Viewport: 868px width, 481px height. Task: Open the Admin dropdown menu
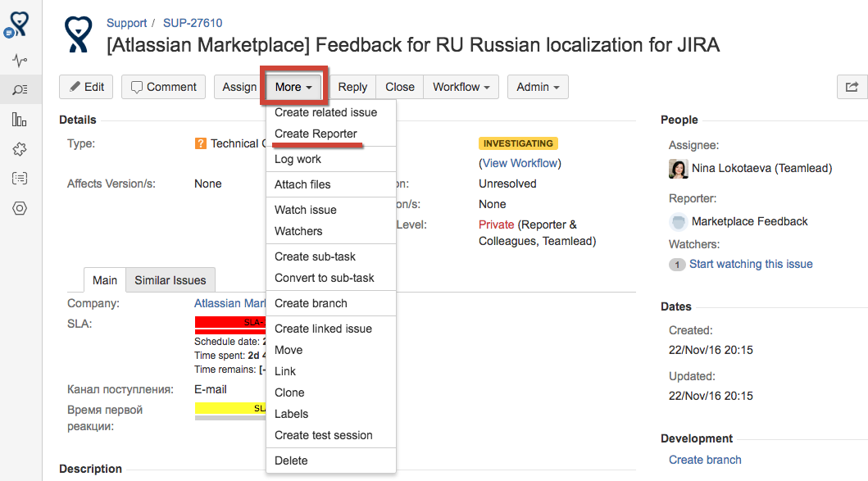538,87
